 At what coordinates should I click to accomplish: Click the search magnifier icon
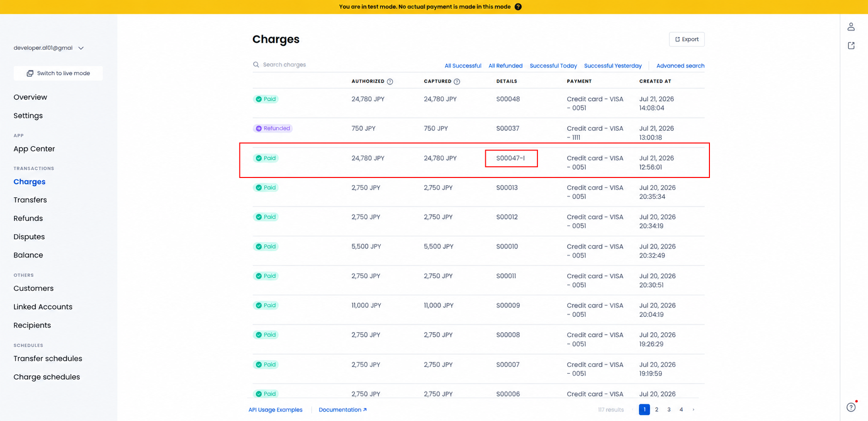(256, 65)
